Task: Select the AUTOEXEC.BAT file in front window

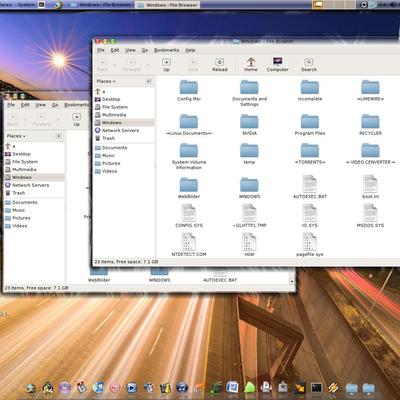Action: pyautogui.click(x=310, y=187)
